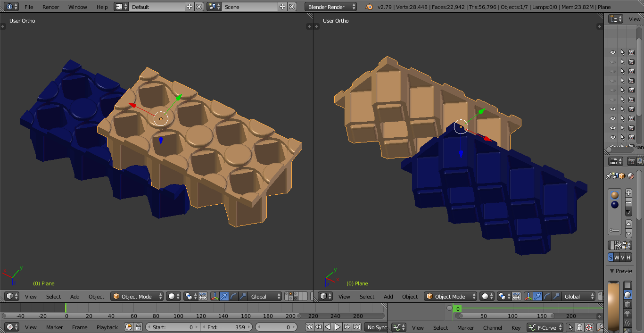Add a new screen layout
The width and height of the screenshot is (644, 333).
point(190,7)
